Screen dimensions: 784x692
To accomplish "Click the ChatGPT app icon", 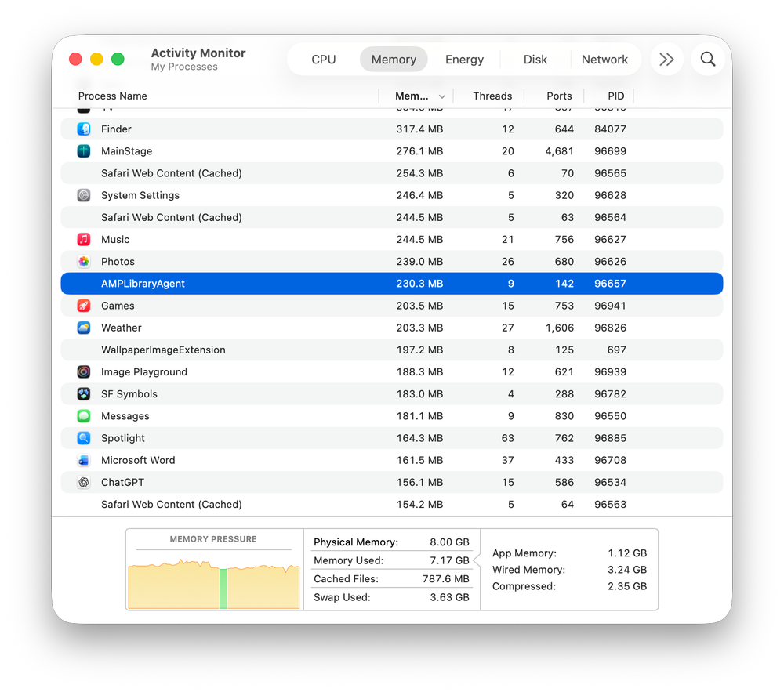I will pos(84,482).
